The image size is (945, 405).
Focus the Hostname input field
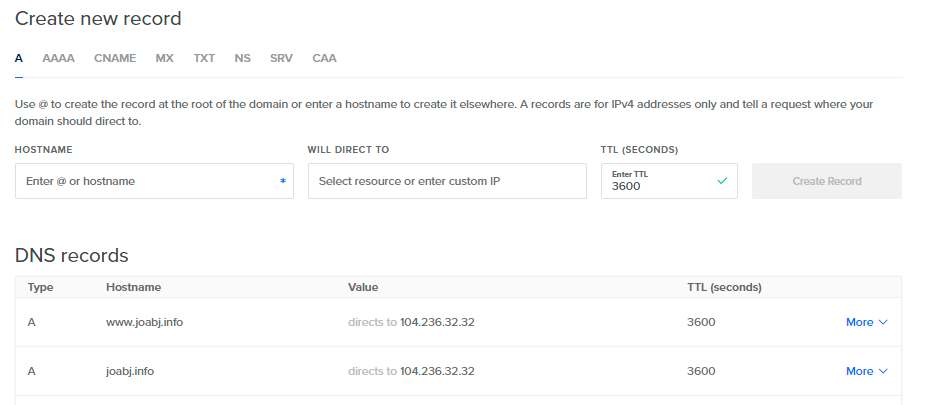click(154, 181)
